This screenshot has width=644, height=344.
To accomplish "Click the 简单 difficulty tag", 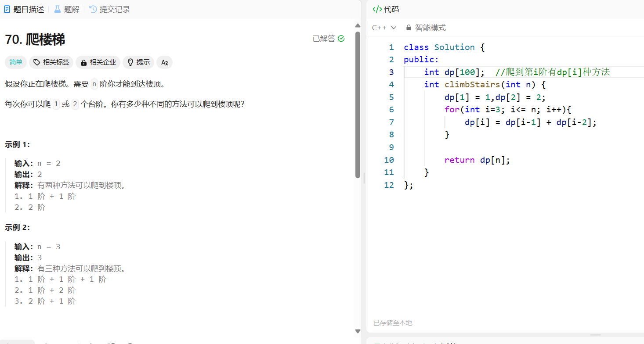I will pyautogui.click(x=16, y=62).
